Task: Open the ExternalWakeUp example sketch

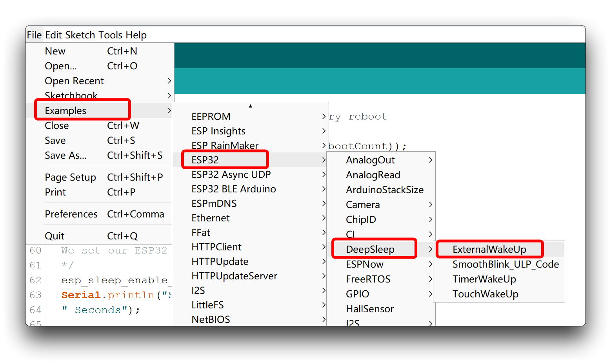Action: coord(499,249)
